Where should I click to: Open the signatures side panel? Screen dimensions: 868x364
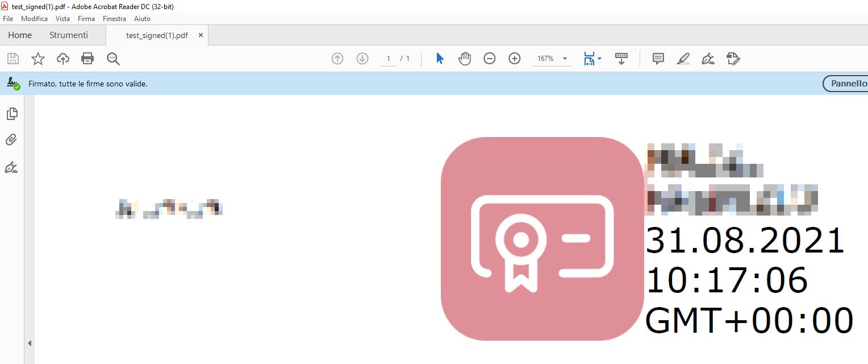pos(11,167)
